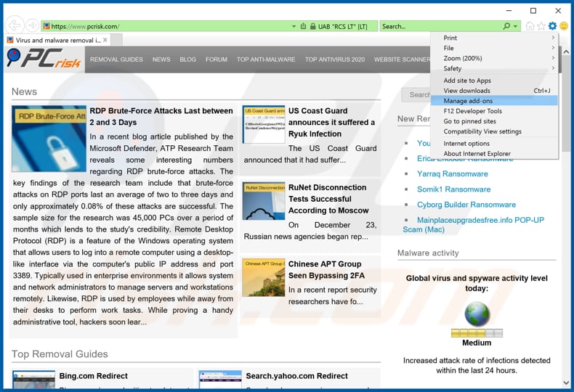The image size is (574, 392).
Task: Expand the search provider dropdown arrow
Action: 515,26
